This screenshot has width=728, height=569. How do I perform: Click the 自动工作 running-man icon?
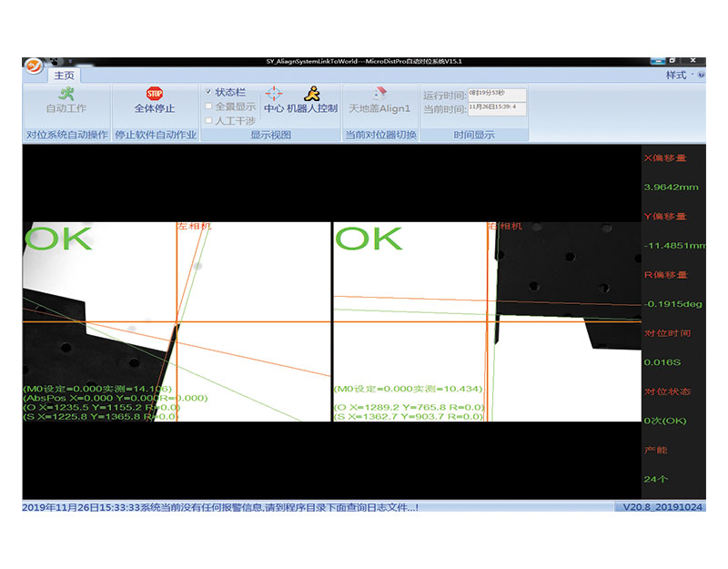coord(66,93)
